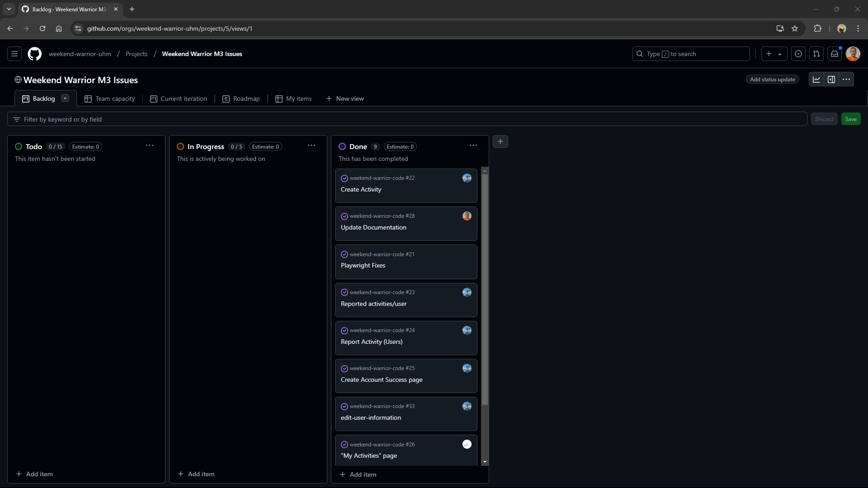Image resolution: width=868 pixels, height=488 pixels.
Task: Open the Backlog view dropdown chevron
Action: point(65,98)
